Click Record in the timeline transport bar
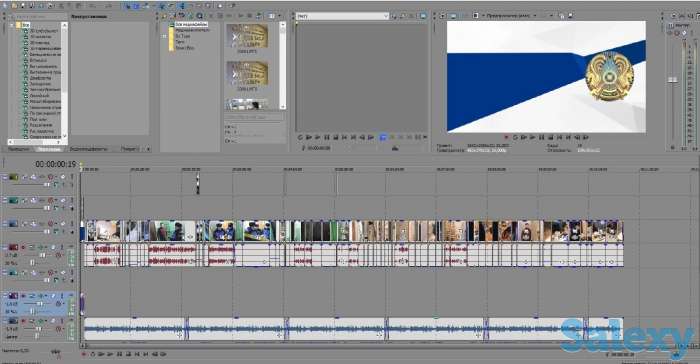The width and height of the screenshot is (700, 364). point(84,354)
